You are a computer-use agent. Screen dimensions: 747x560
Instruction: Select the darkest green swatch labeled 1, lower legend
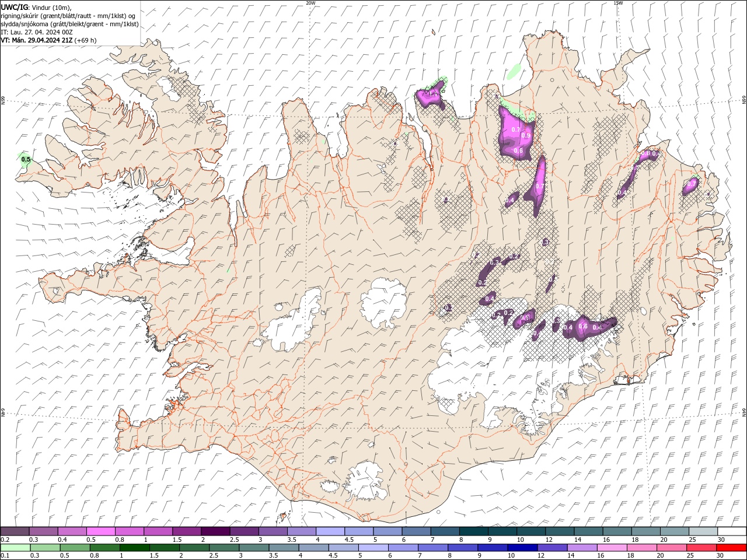click(x=134, y=548)
